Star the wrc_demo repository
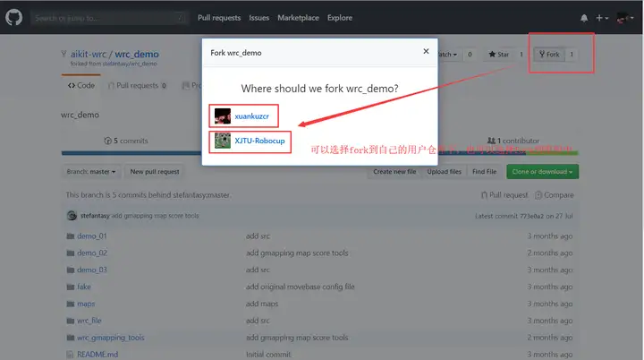644x360 pixels. [x=499, y=55]
